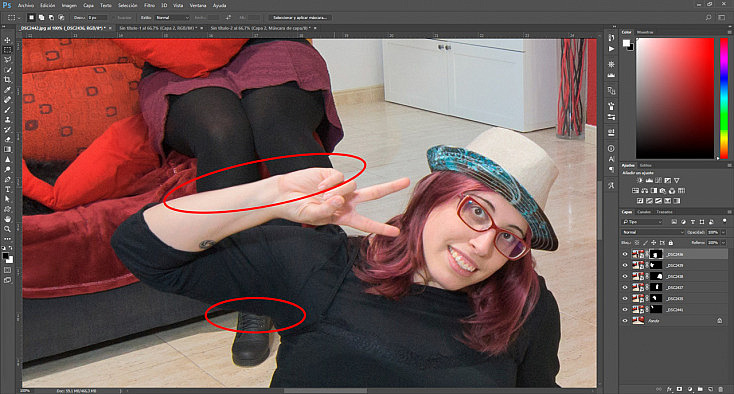
Task: Delete layer using the trash icon
Action: click(720, 389)
